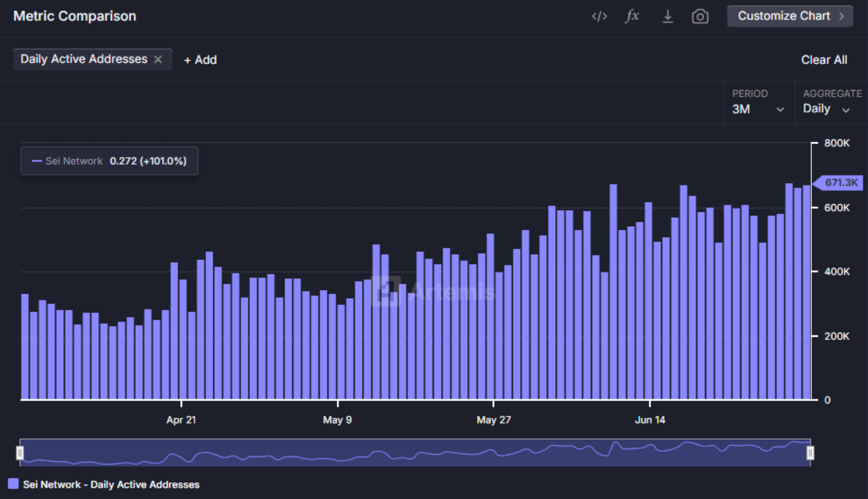The height and width of the screenshot is (499, 868).
Task: Open the Customize Chart panel
Action: (x=790, y=16)
